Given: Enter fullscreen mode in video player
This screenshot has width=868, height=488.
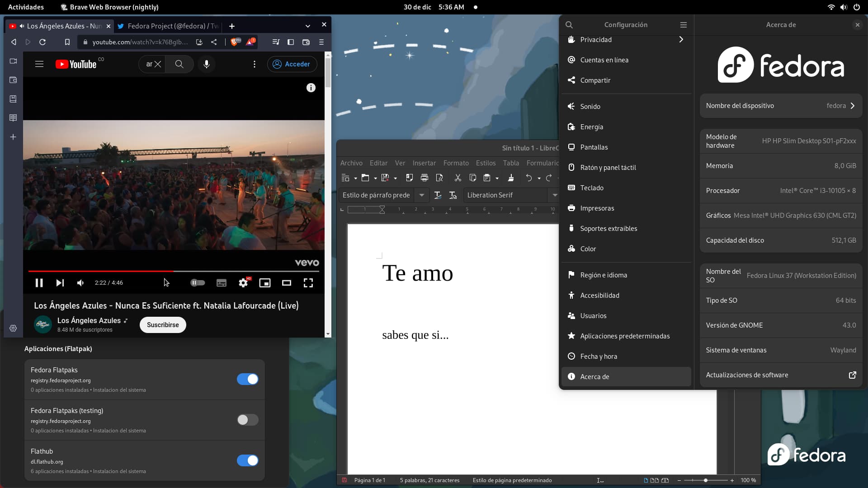Looking at the screenshot, I should tap(308, 283).
